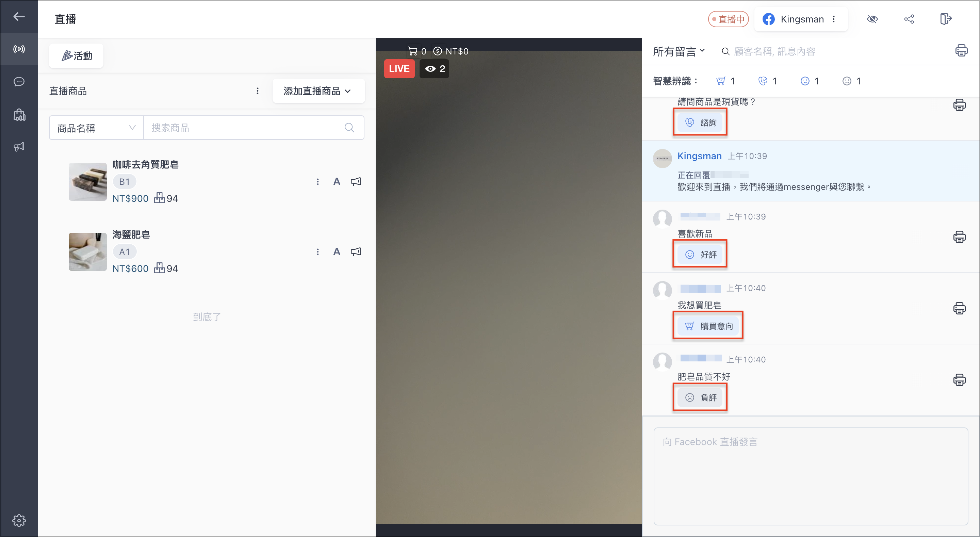Image resolution: width=980 pixels, height=537 pixels.
Task: Open the 商品名稱 search type dropdown
Action: pyautogui.click(x=96, y=128)
